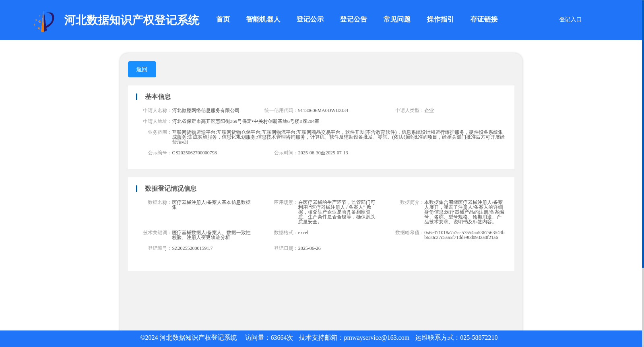Click data name 医疗器械注册人/备案人基本信息数据集
This screenshot has height=347, width=644.
click(211, 205)
